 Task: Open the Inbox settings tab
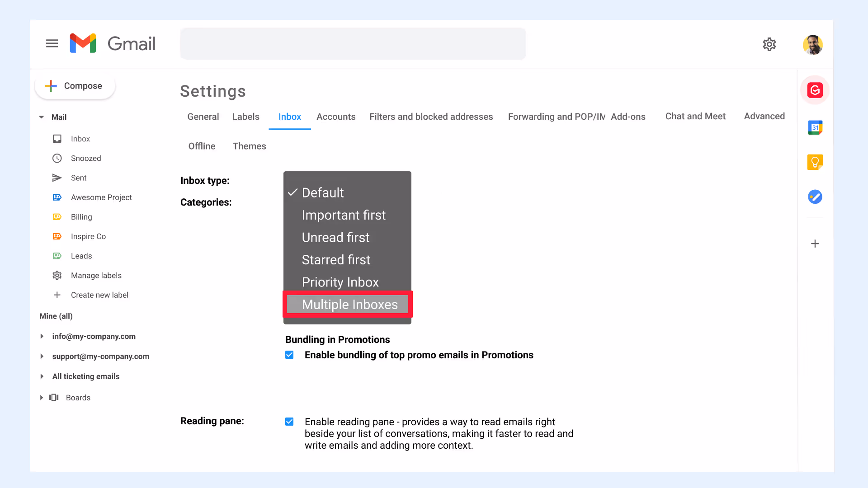coord(289,117)
